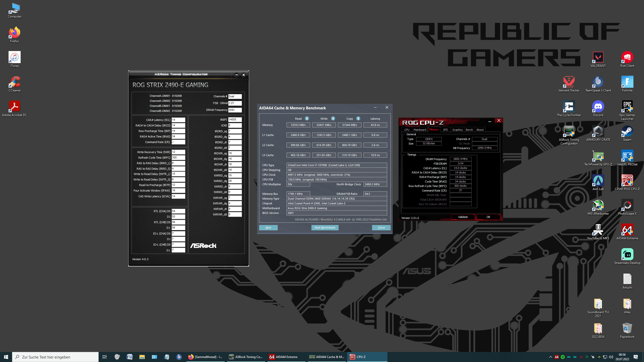Click the Start Benchmark button

click(325, 228)
